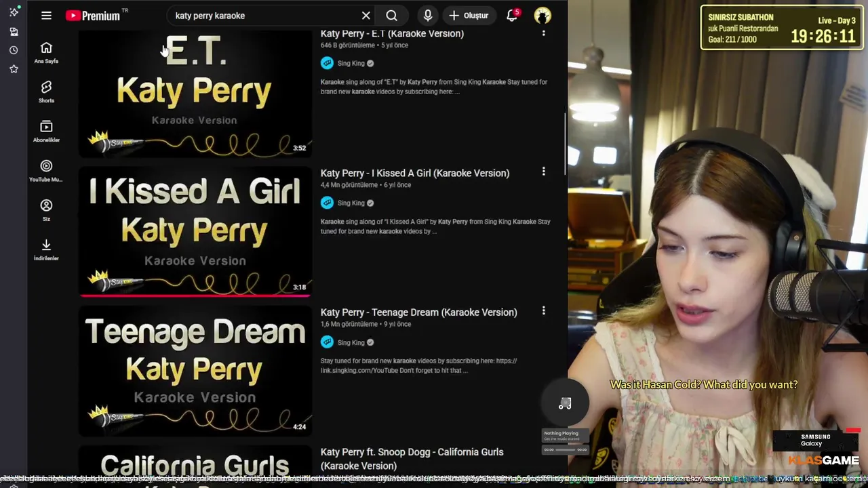Click the "1,6 Mn görüntüleme" text
The width and height of the screenshot is (868, 488).
pyautogui.click(x=349, y=324)
